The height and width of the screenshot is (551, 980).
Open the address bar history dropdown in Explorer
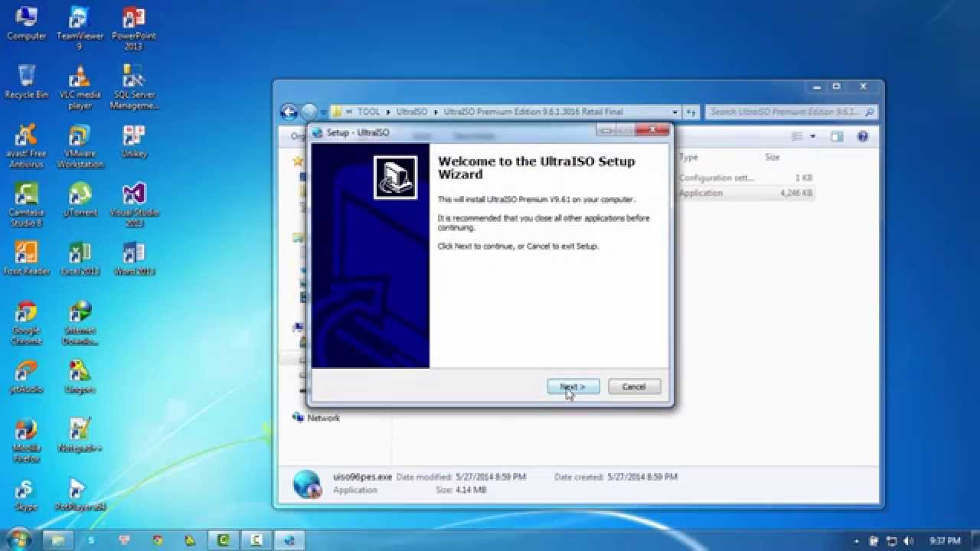(x=675, y=112)
